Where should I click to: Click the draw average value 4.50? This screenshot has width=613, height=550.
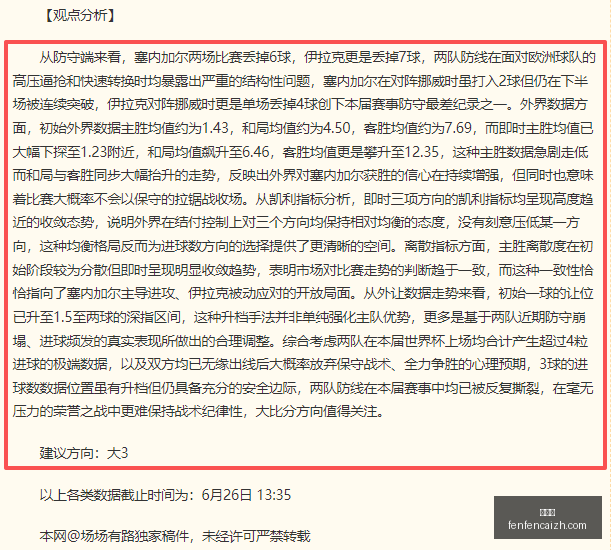coord(337,128)
